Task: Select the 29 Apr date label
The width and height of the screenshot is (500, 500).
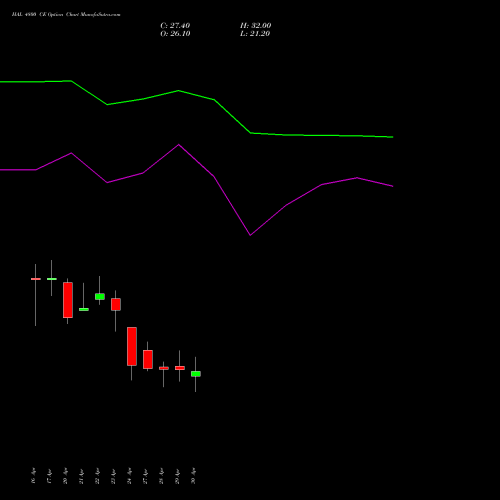Action: [x=177, y=476]
